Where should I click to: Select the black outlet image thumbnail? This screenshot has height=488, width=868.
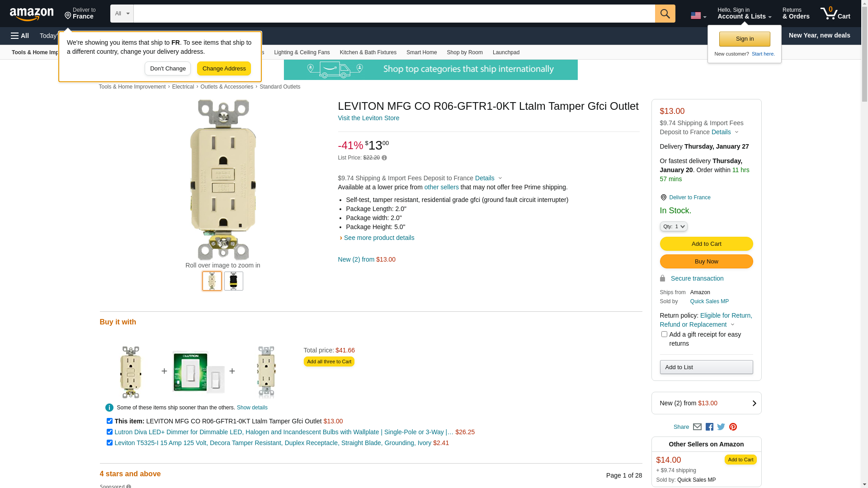tap(234, 281)
